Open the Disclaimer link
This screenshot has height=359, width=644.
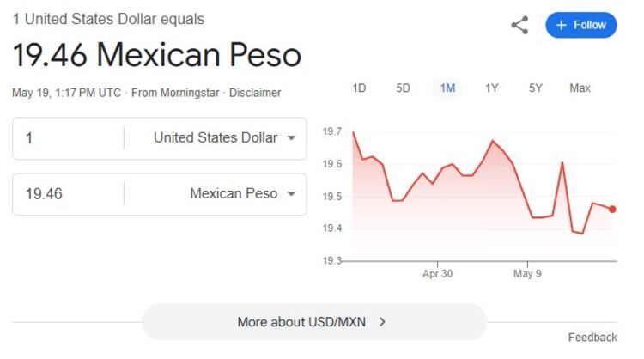click(x=255, y=93)
